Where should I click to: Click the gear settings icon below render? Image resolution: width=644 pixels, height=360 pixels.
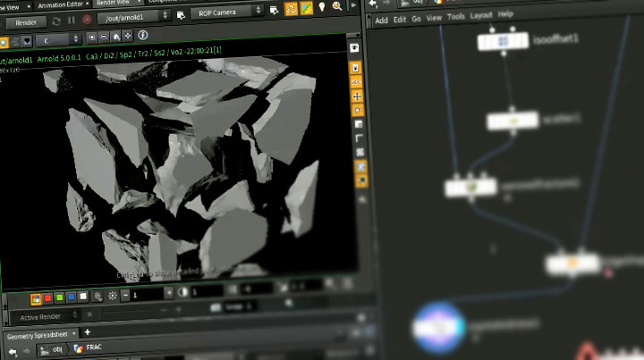coord(98,296)
